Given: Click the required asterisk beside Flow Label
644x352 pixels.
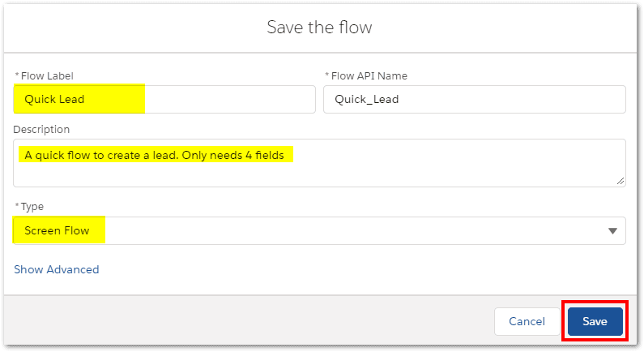Looking at the screenshot, I should tap(16, 76).
